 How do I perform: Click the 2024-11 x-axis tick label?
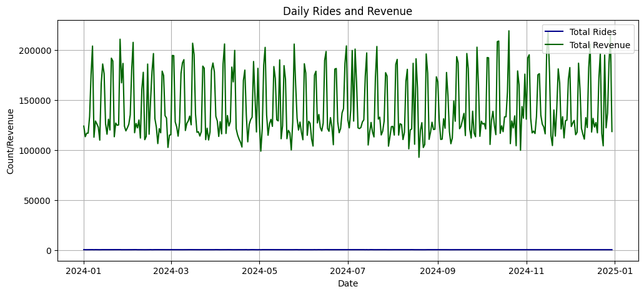coord(526,271)
